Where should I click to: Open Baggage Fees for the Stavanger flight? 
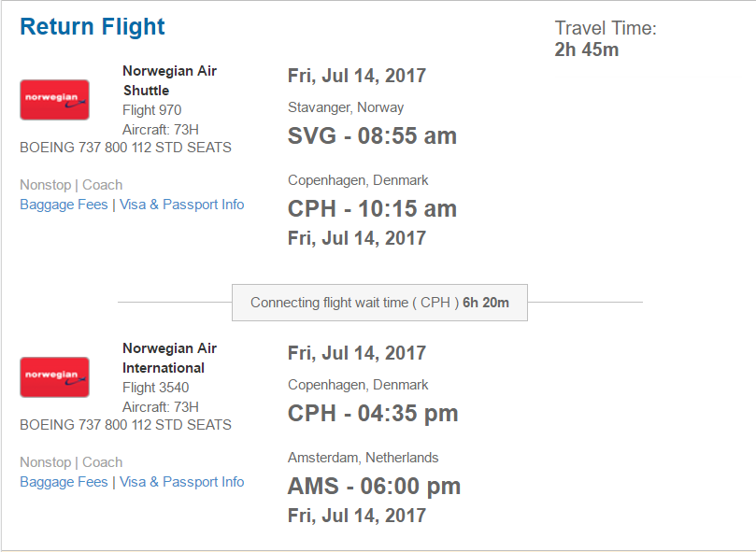[x=64, y=205]
